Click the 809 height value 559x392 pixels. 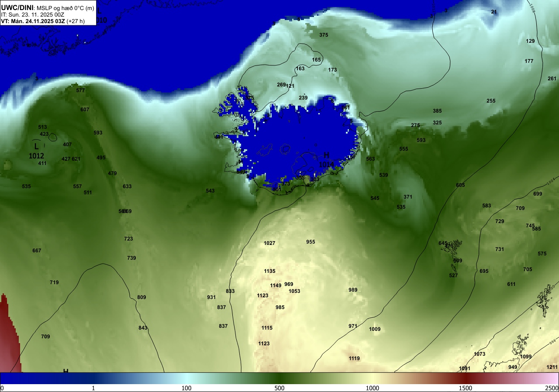(141, 297)
